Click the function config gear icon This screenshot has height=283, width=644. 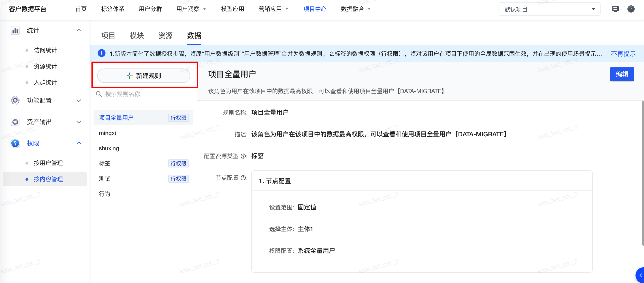[15, 101]
